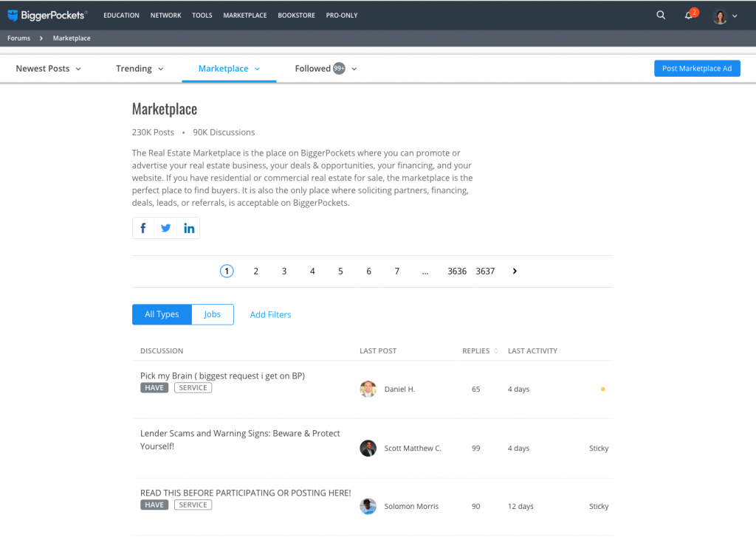Click Solomon Morris username

pyautogui.click(x=411, y=506)
